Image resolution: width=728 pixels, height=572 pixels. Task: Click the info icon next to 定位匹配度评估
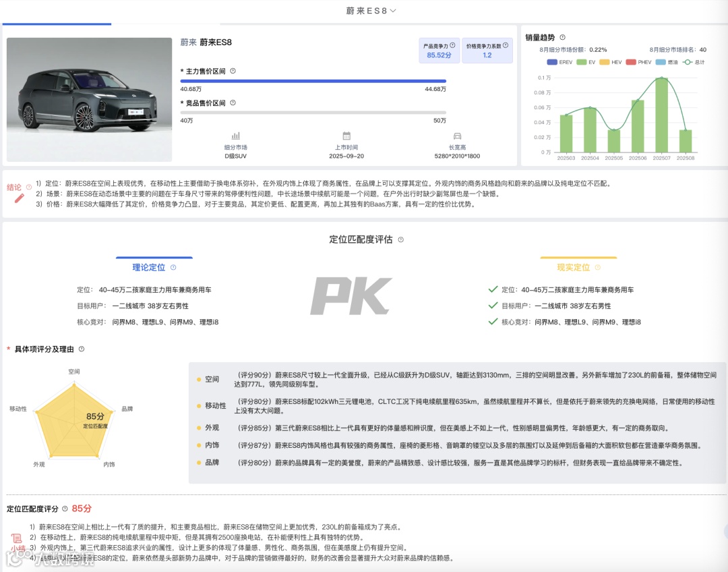[x=400, y=239]
